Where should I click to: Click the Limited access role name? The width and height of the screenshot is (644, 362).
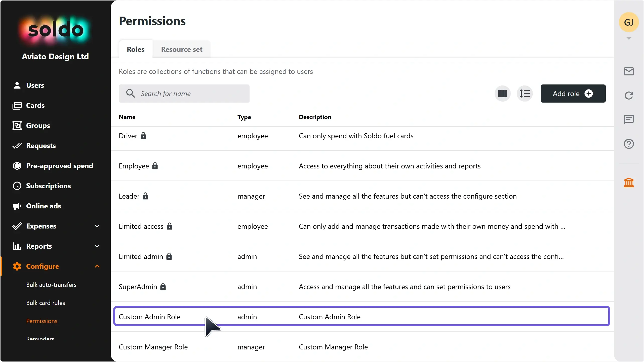[x=141, y=226]
